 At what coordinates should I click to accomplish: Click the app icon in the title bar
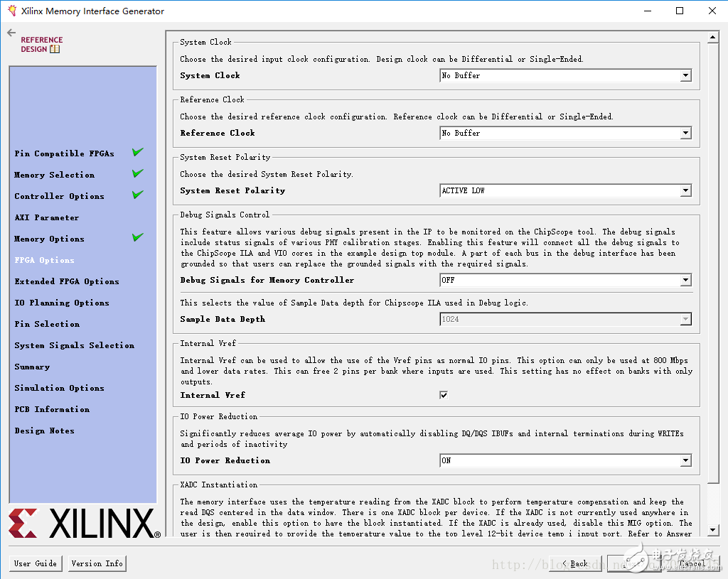coord(11,11)
